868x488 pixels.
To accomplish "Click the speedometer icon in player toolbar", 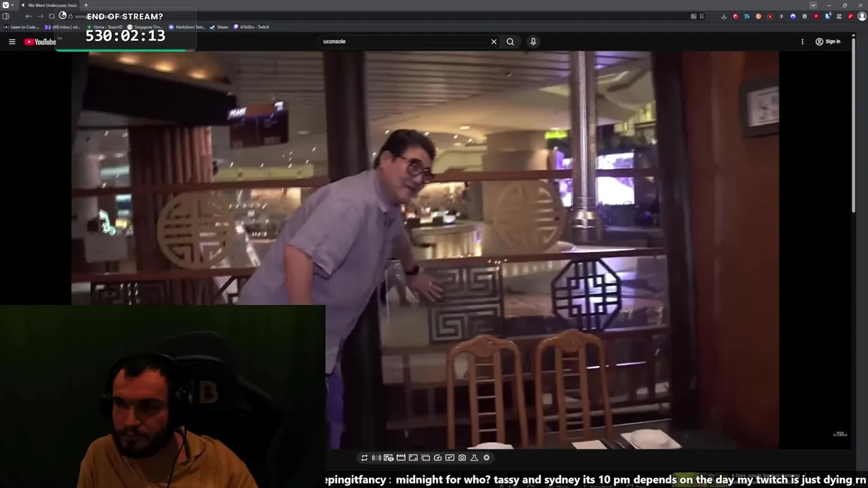I will click(x=437, y=457).
